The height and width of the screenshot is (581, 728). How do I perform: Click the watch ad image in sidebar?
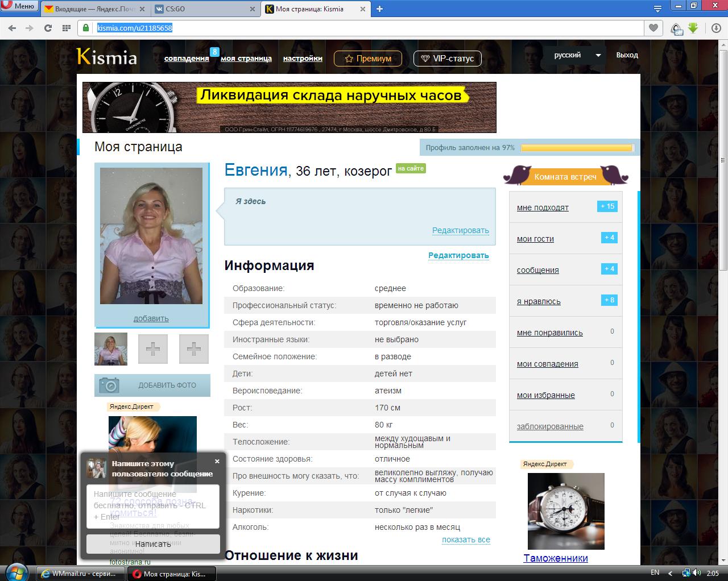[x=566, y=511]
